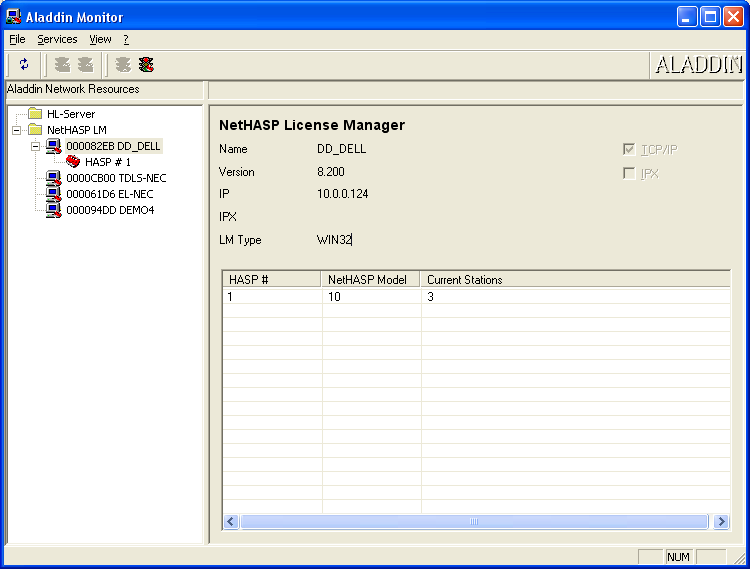Select 000094DD DEMO4 in the tree
This screenshot has height=569, width=750.
point(110,210)
